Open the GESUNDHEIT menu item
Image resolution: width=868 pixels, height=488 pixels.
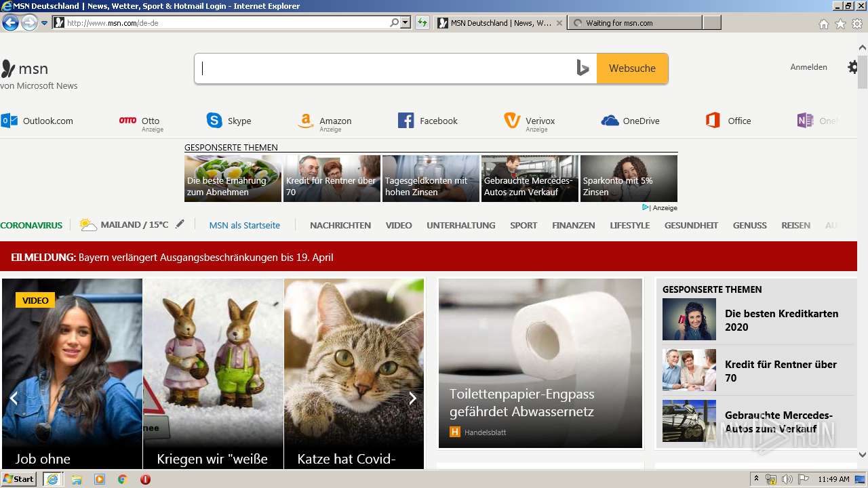point(691,225)
